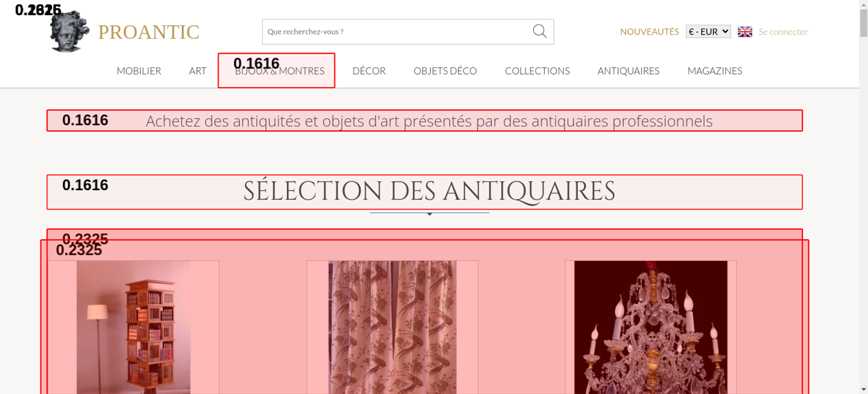The image size is (868, 394).
Task: Open the DÉCOR menu item
Action: pos(369,71)
